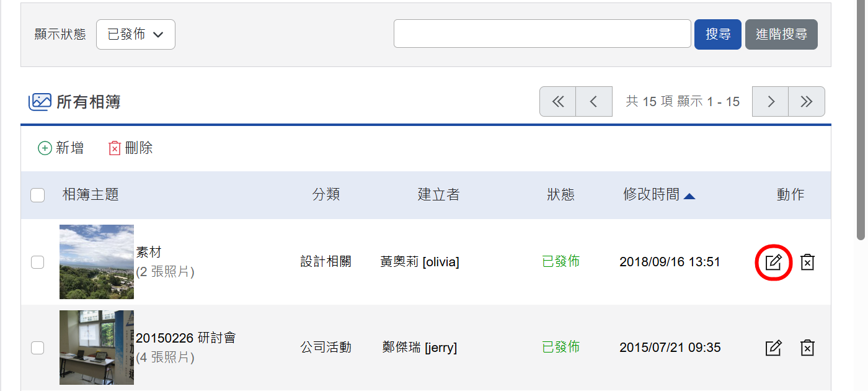Viewport: 868px width, 391px height.
Task: Sort by 相簿主題 column header
Action: 91,195
